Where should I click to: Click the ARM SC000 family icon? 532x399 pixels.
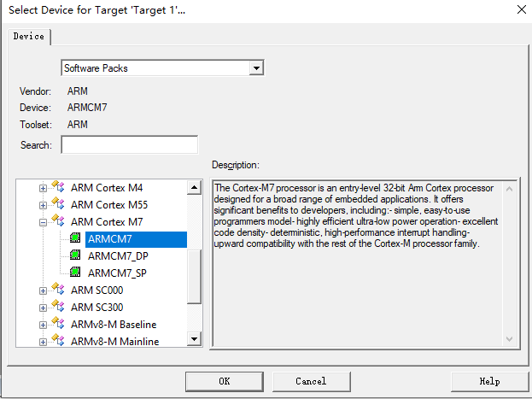coord(58,290)
